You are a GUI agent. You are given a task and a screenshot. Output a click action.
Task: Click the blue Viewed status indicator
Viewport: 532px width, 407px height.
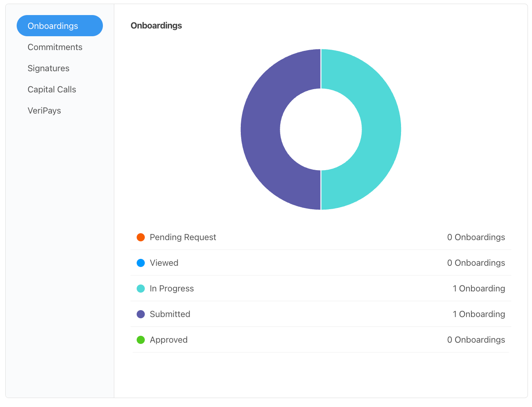(x=140, y=263)
